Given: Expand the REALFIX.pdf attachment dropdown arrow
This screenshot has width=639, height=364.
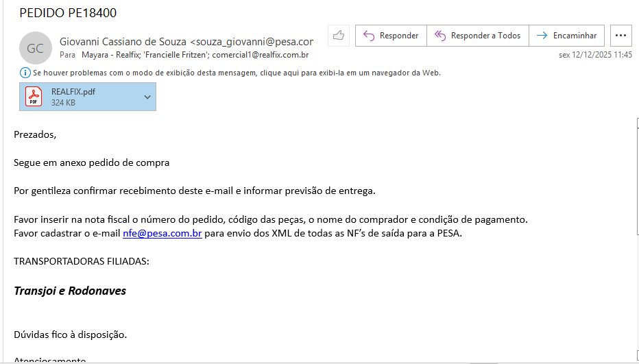Looking at the screenshot, I should point(147,97).
